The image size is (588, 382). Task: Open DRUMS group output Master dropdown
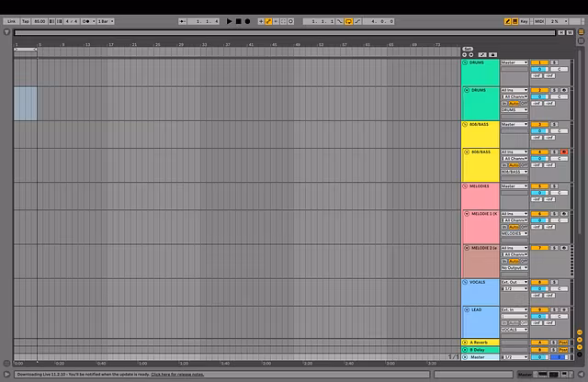(x=514, y=62)
